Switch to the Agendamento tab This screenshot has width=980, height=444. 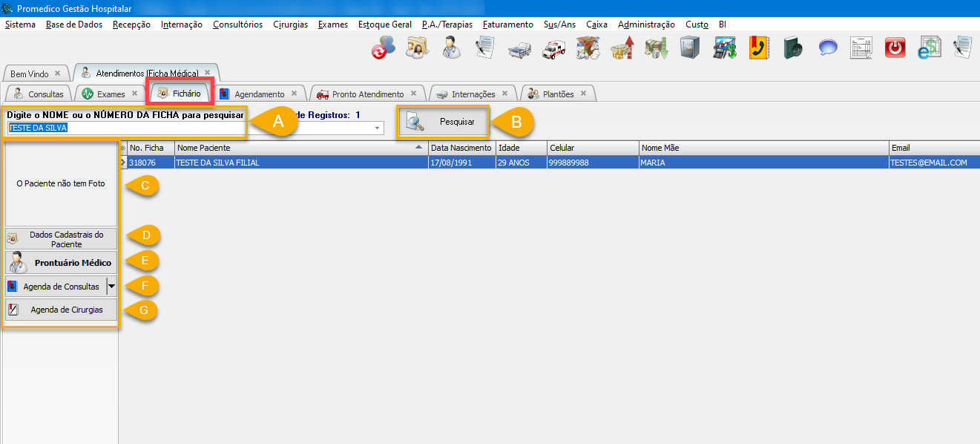click(258, 94)
